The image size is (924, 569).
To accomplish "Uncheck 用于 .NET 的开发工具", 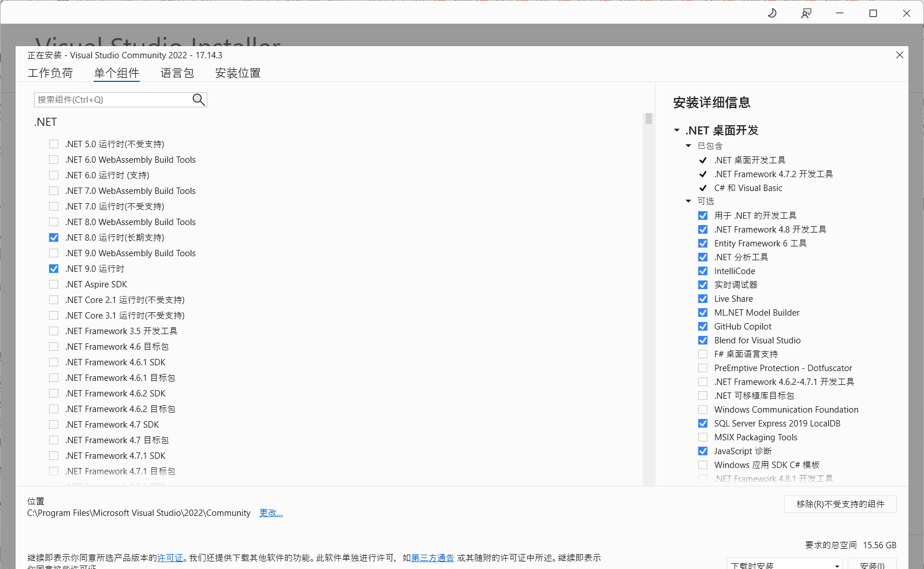I will pyautogui.click(x=703, y=216).
